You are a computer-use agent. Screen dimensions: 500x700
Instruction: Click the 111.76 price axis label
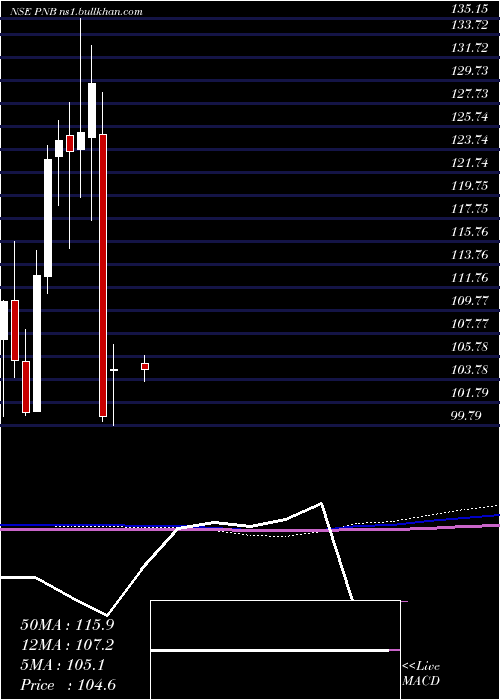pyautogui.click(x=470, y=278)
